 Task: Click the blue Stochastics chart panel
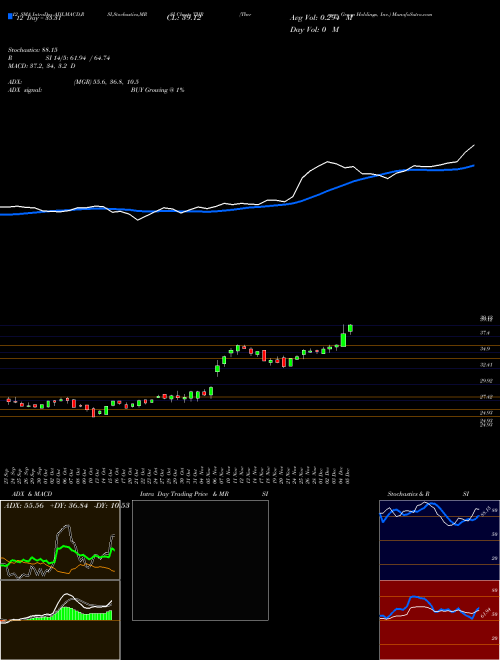pos(439,540)
